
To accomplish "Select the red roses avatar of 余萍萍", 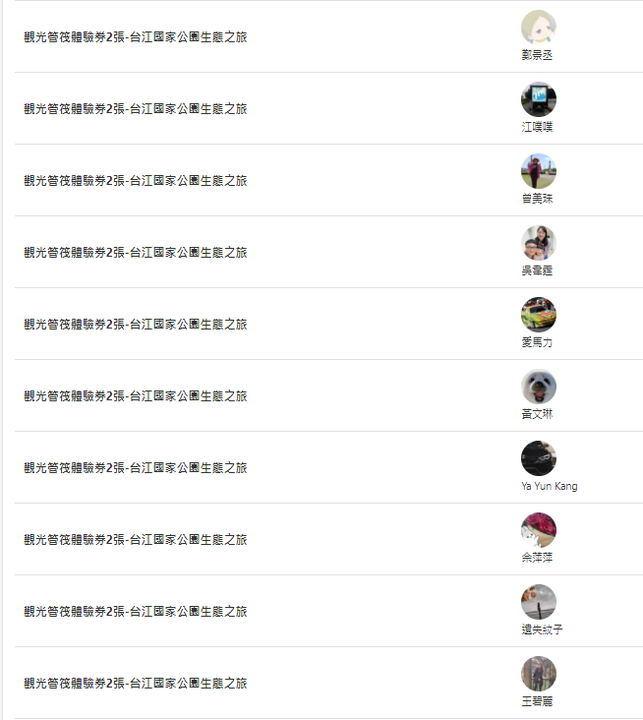I will tap(538, 530).
